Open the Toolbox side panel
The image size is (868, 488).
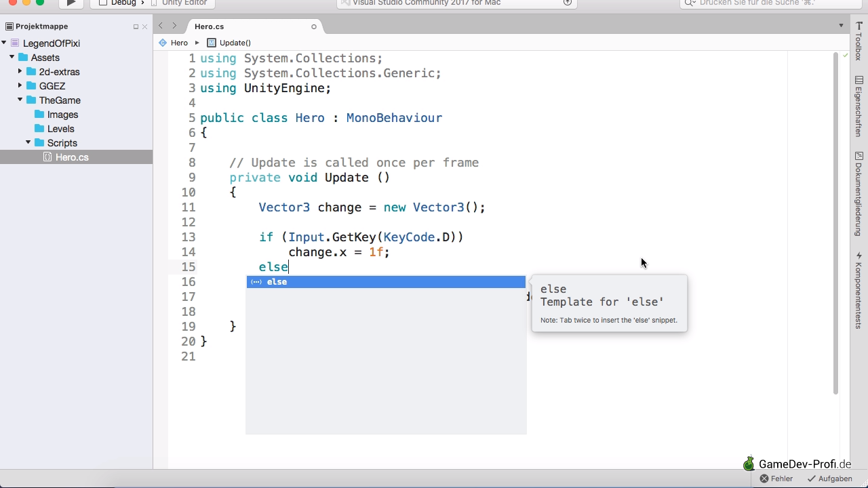click(859, 41)
